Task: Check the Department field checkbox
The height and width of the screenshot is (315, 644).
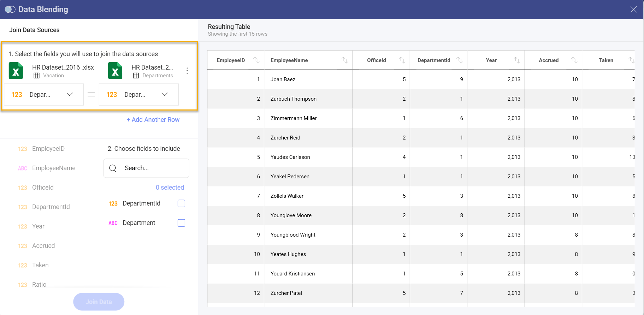Action: 181,223
